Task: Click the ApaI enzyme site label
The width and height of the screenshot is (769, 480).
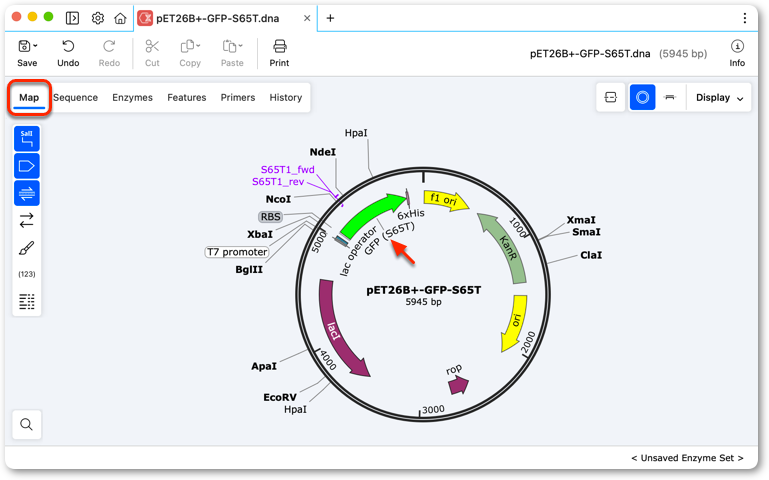Action: [x=264, y=366]
